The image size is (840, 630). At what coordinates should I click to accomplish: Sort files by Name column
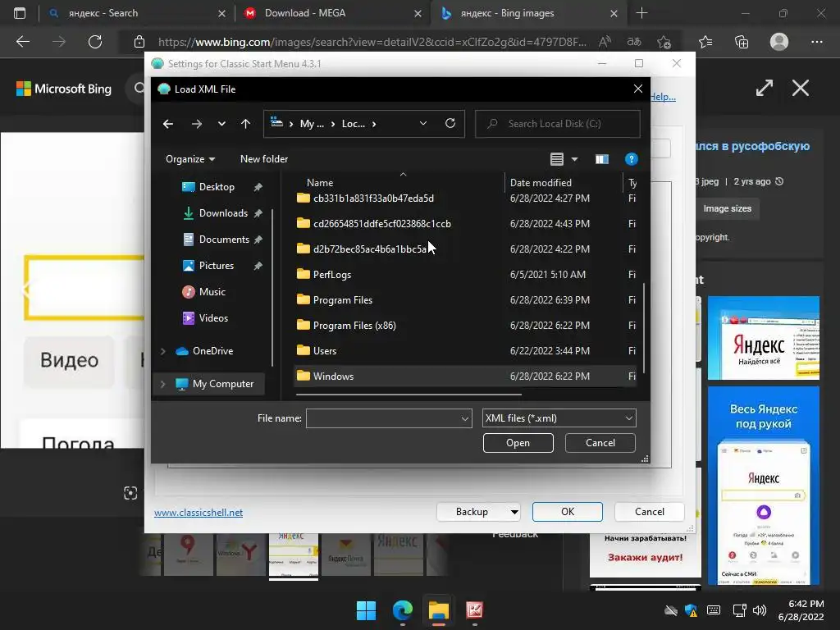(x=320, y=183)
